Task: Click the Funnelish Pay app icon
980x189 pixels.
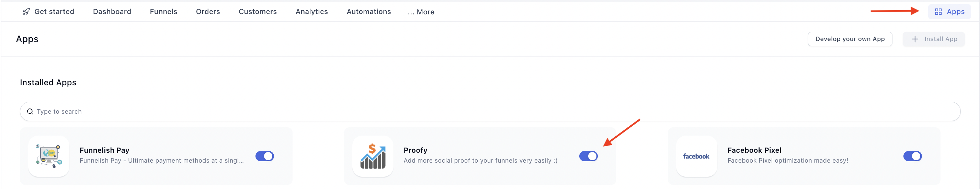Action: coord(49,156)
